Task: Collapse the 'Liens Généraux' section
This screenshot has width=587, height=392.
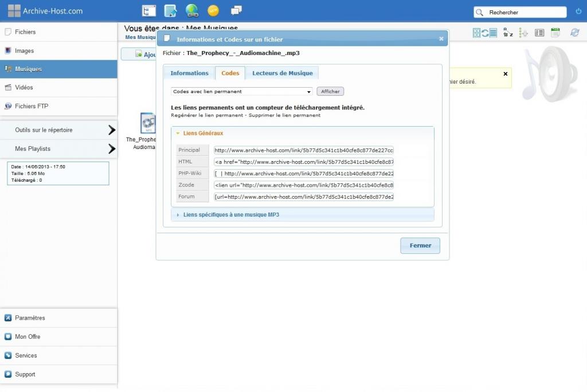Action: [203, 134]
